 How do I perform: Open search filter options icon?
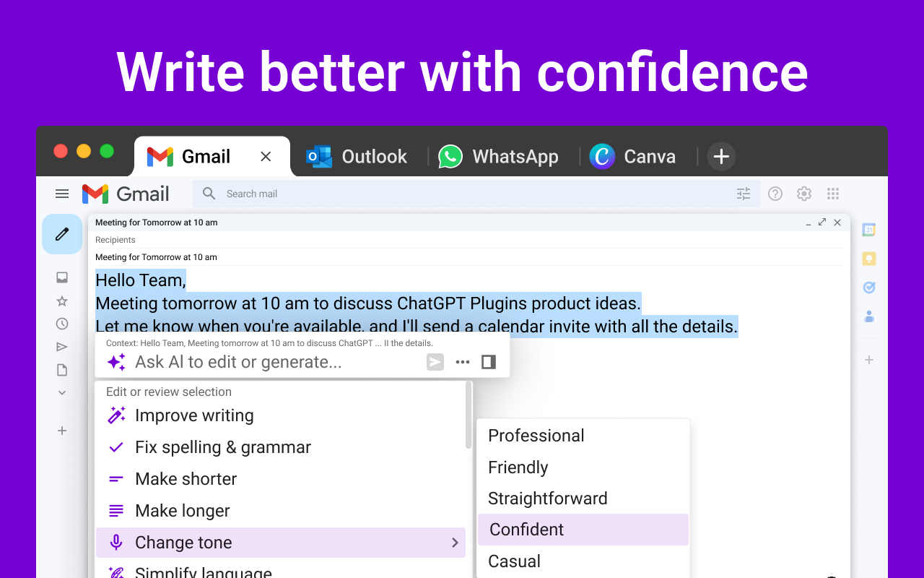[744, 194]
